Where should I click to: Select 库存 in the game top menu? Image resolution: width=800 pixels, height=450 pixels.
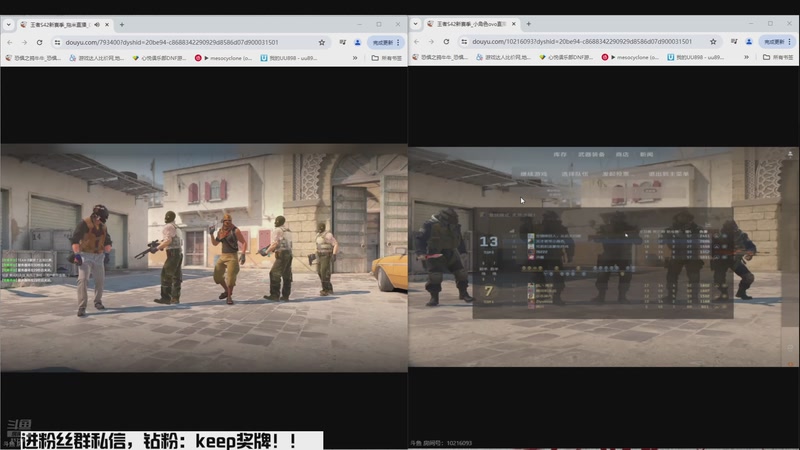pyautogui.click(x=560, y=154)
